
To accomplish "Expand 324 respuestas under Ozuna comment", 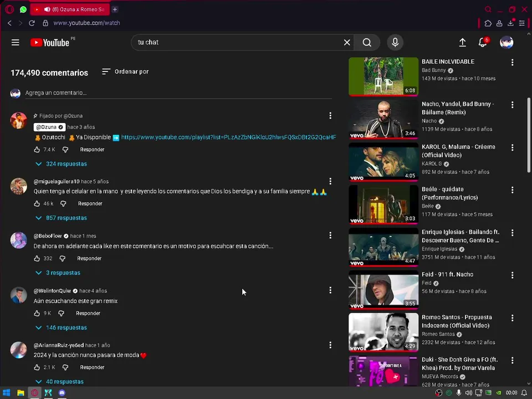I will [x=62, y=164].
